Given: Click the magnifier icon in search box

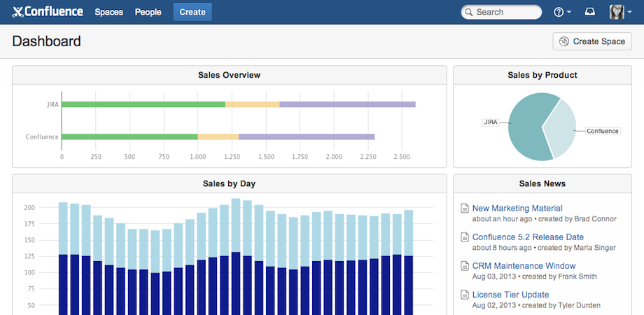Looking at the screenshot, I should (469, 12).
